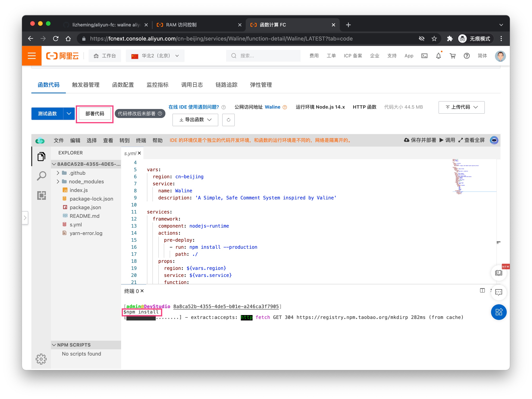Open the 上传代码 dropdown
Viewport: 532px width, 399px height.
461,107
